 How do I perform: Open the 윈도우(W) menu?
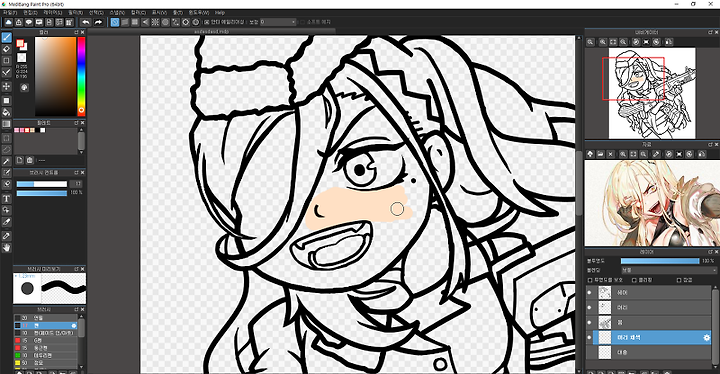click(x=199, y=13)
